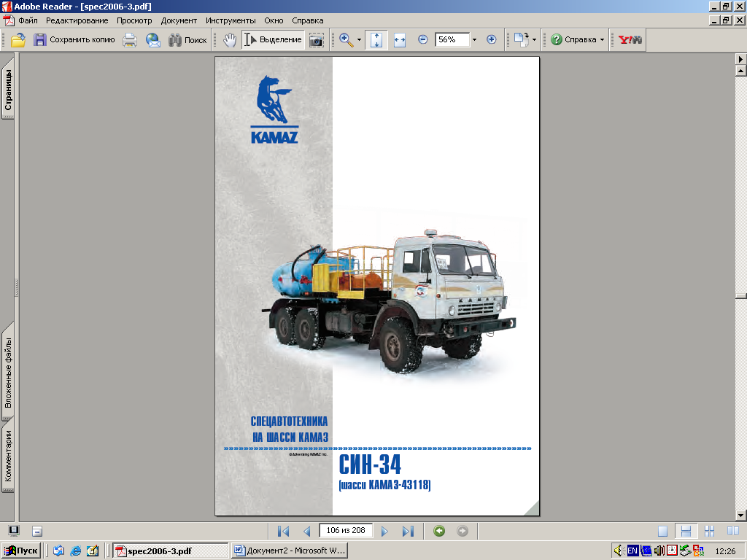The width and height of the screenshot is (747, 560).
Task: Open the Вложенные файлы side tab
Action: pos(8,371)
